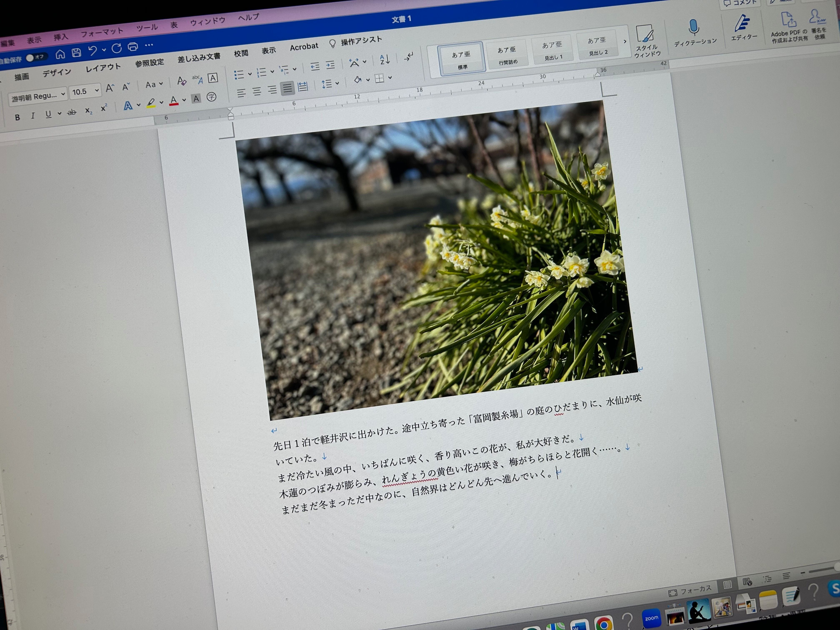The width and height of the screenshot is (840, 630).
Task: Select the 見出し 1 style
Action: coord(552,50)
